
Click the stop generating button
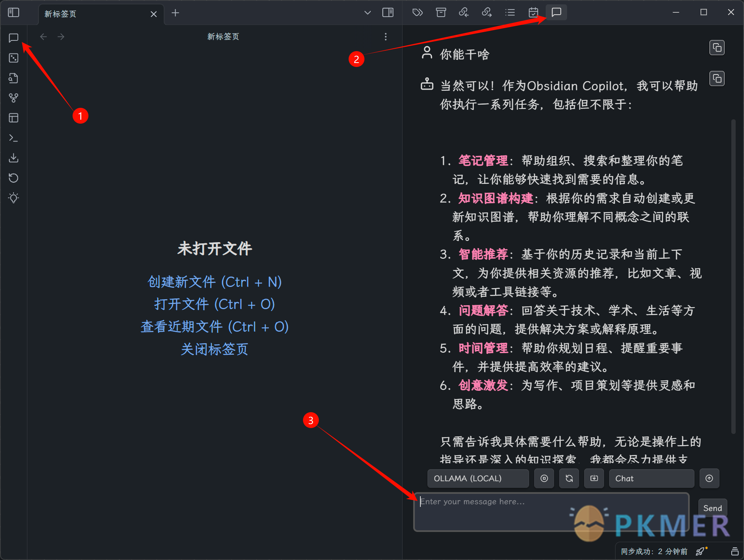click(544, 478)
